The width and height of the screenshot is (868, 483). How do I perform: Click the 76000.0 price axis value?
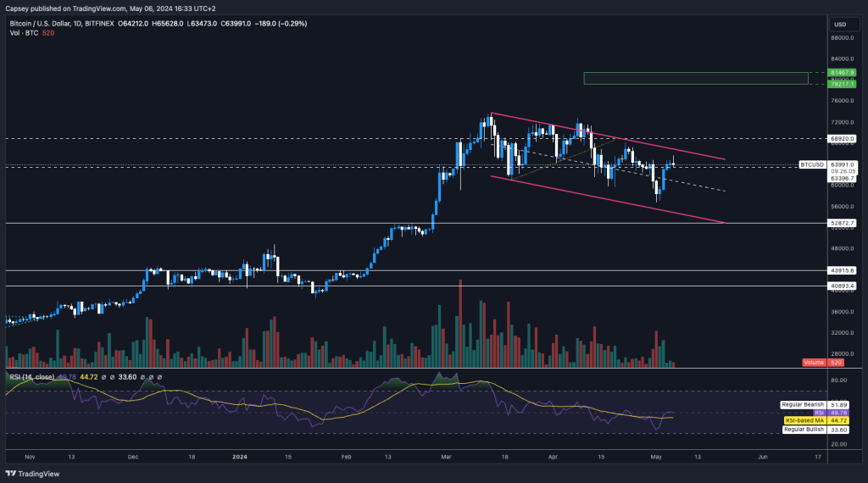pos(842,101)
